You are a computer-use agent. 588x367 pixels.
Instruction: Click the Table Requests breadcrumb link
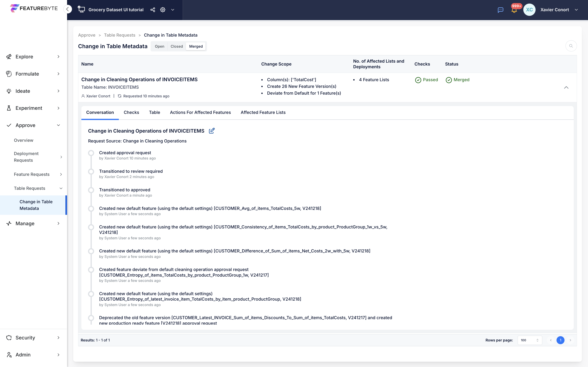[119, 35]
